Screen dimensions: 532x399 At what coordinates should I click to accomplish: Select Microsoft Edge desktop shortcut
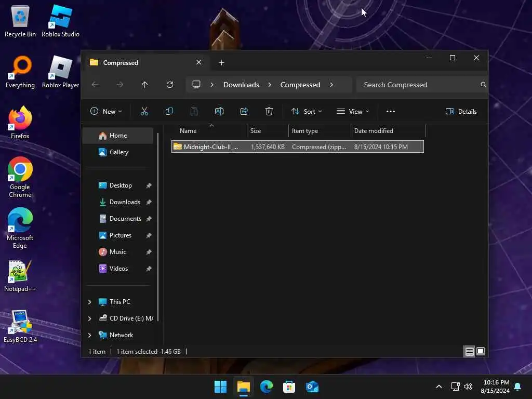point(20,229)
